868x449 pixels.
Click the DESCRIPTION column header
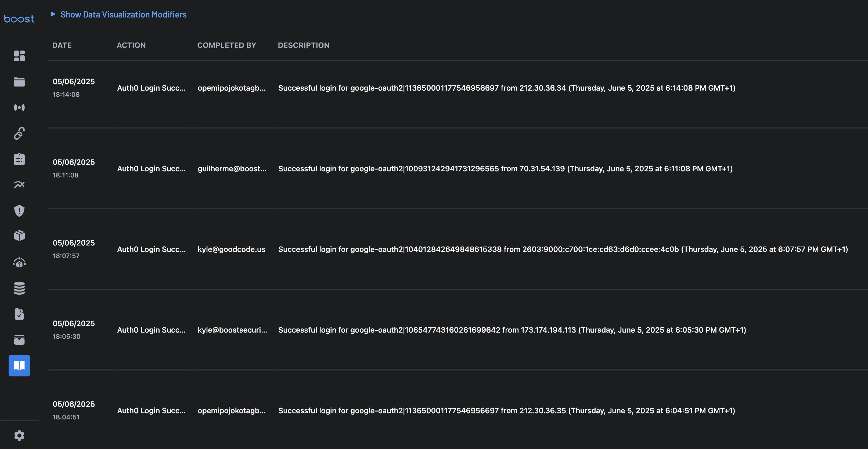tap(304, 45)
